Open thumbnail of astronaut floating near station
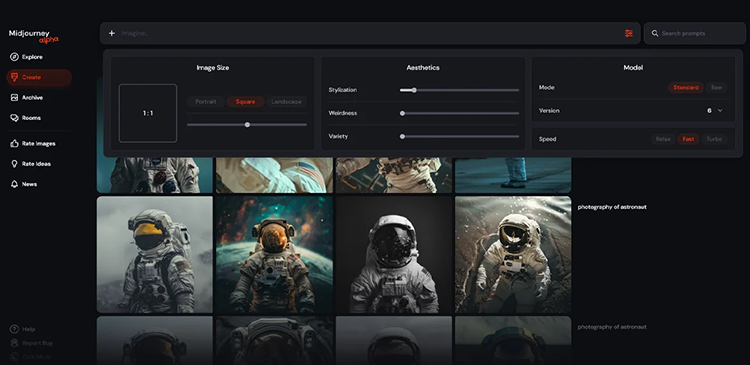 (394, 175)
